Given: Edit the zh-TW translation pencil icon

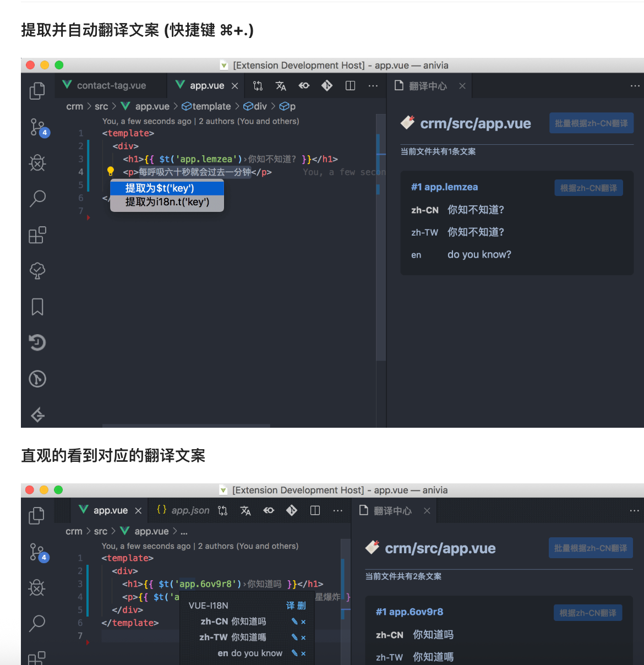Looking at the screenshot, I should [x=294, y=637].
